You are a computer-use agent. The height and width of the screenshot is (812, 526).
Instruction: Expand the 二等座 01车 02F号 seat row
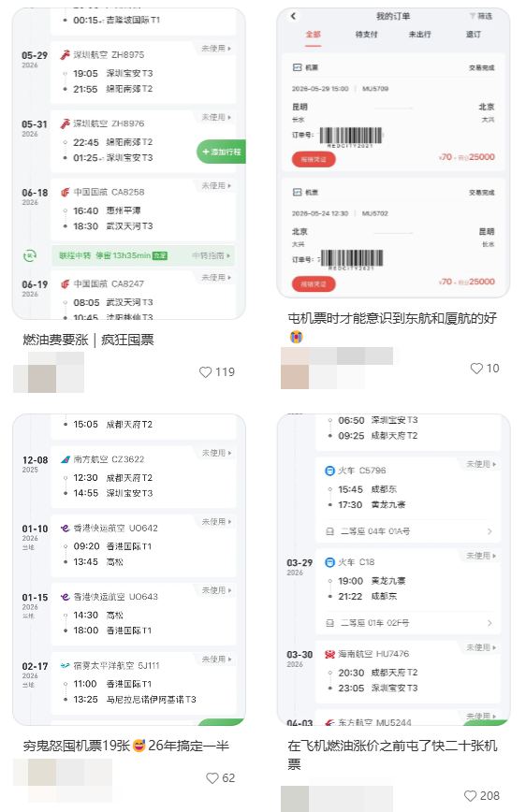tap(408, 623)
